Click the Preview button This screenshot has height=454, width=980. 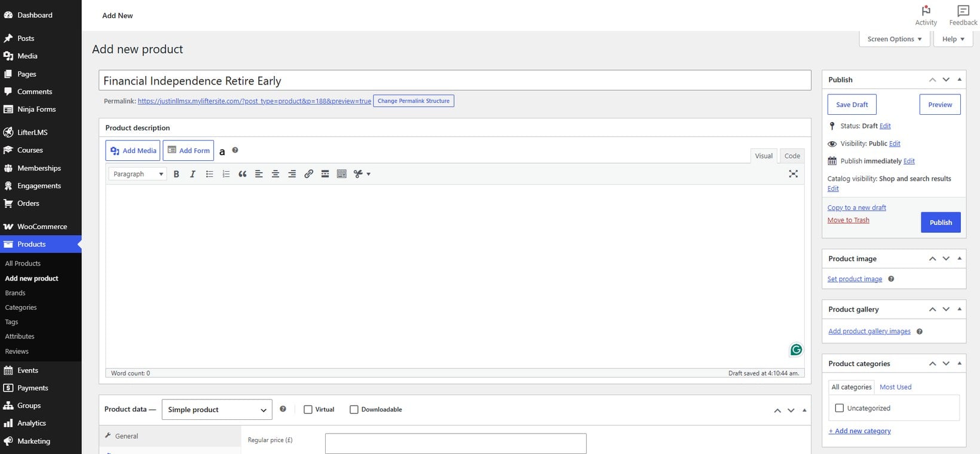[940, 105]
